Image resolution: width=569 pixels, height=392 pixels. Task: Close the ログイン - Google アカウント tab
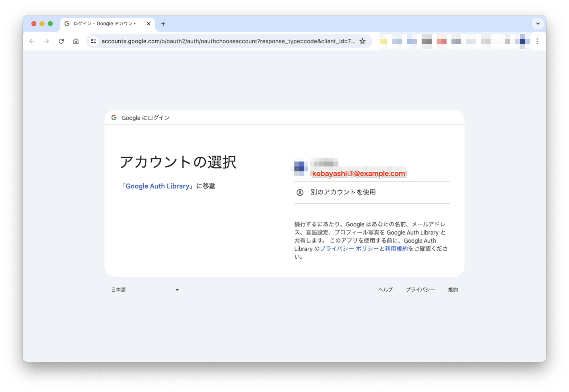tap(149, 24)
